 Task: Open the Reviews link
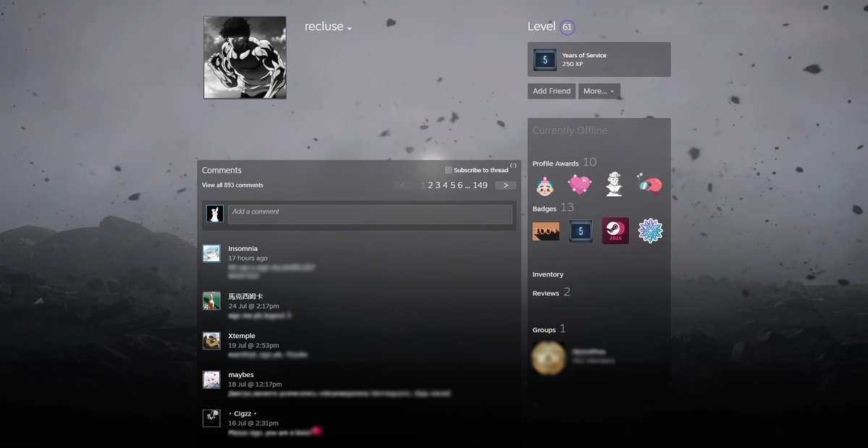coord(546,293)
